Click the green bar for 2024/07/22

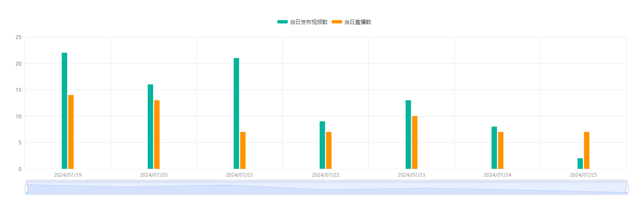point(322,145)
